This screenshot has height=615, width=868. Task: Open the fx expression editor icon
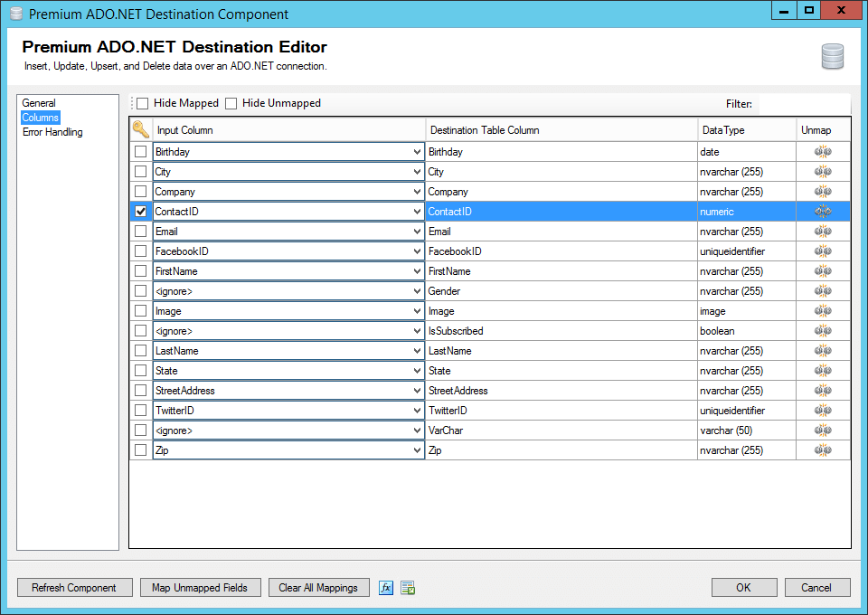[386, 588]
